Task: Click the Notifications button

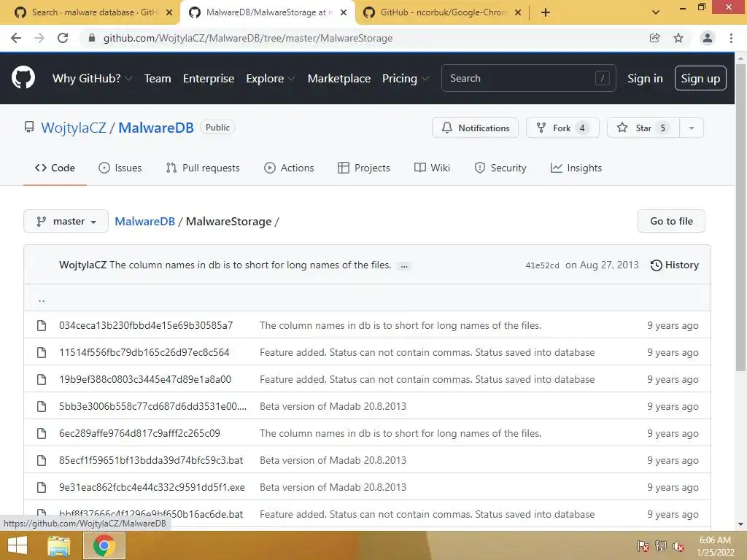Action: pyautogui.click(x=476, y=128)
